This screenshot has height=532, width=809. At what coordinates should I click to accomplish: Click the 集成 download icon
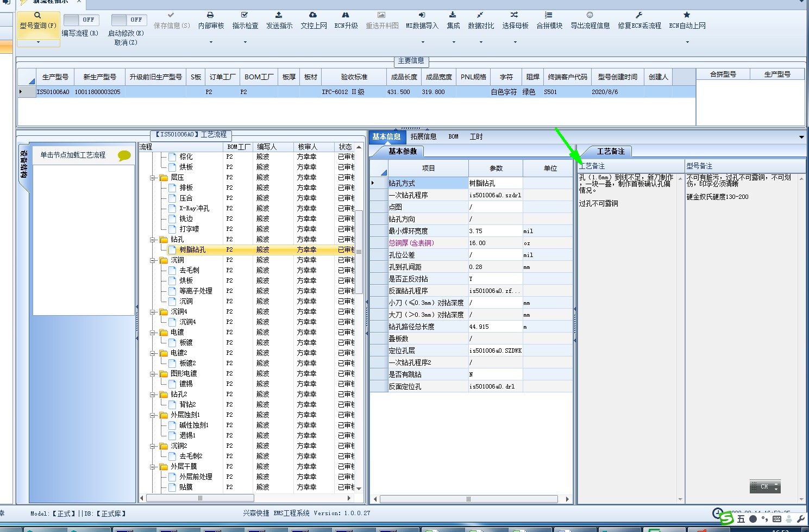point(453,15)
